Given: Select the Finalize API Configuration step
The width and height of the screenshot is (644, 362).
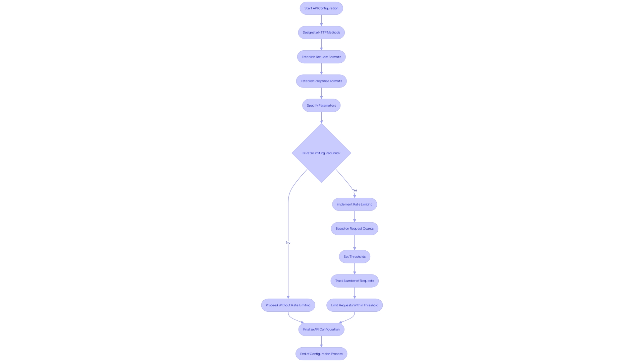Looking at the screenshot, I should tap(321, 329).
